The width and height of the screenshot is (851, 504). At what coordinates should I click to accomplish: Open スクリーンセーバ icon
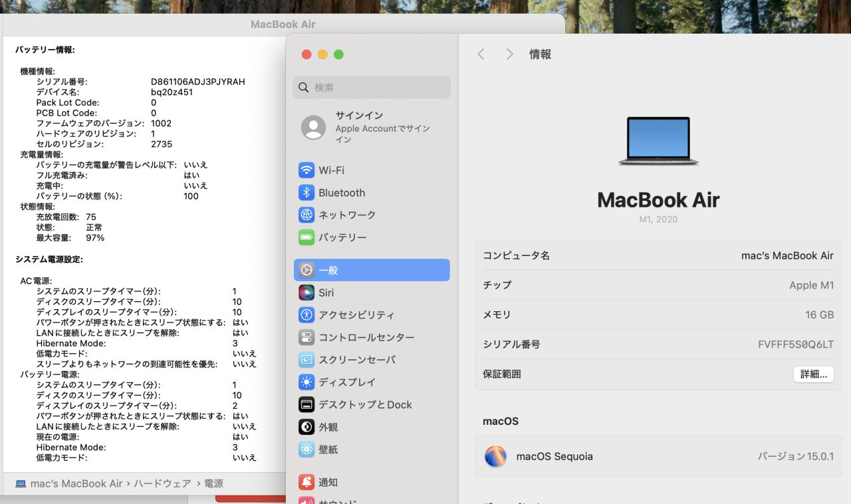point(306,360)
